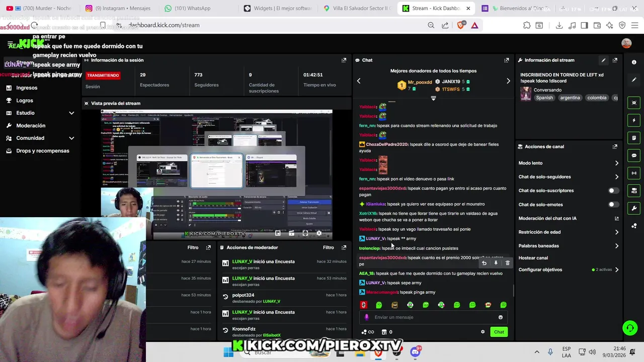Open the info icon in right rail
This screenshot has height=362, width=644.
634,62
